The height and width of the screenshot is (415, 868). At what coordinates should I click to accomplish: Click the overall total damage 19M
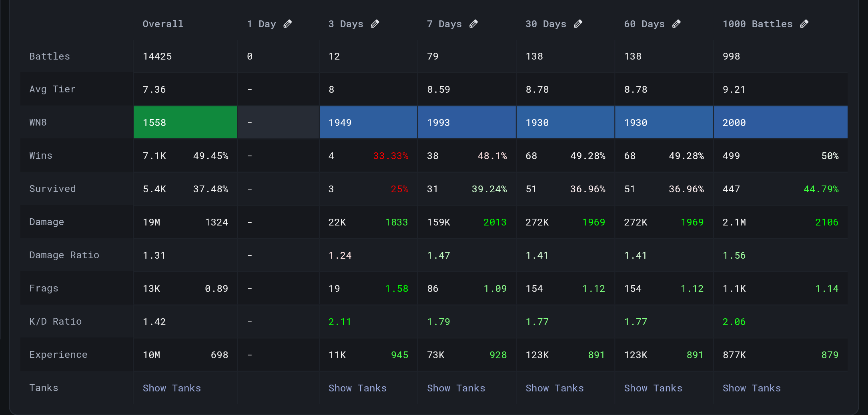coord(151,222)
